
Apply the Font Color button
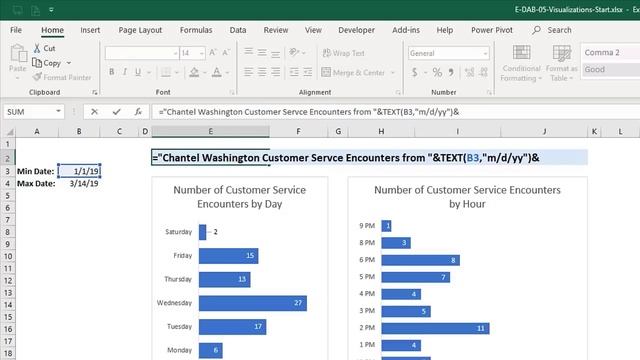[x=217, y=72]
